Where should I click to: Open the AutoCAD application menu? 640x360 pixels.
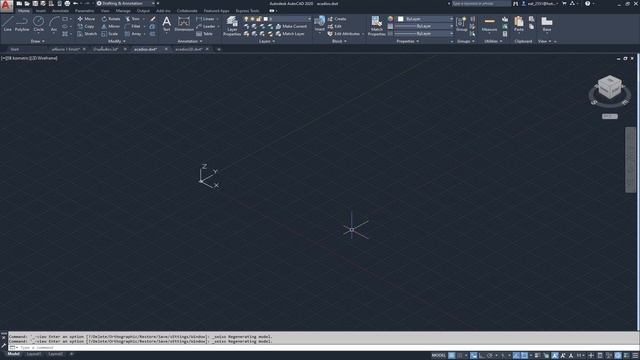point(6,6)
